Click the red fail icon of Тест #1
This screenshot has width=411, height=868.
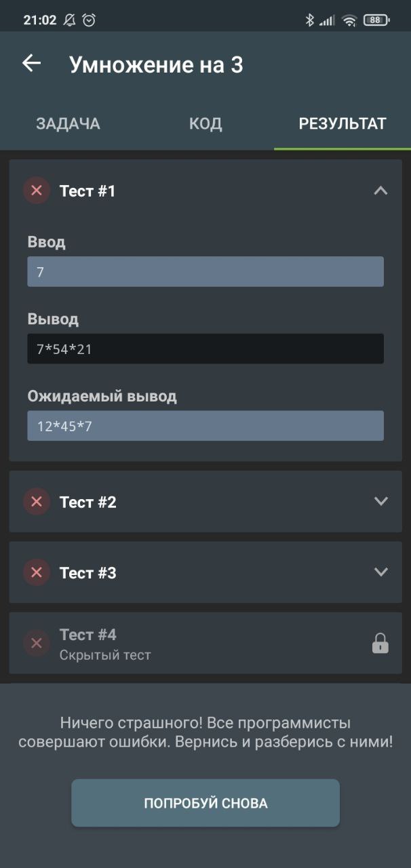37,191
